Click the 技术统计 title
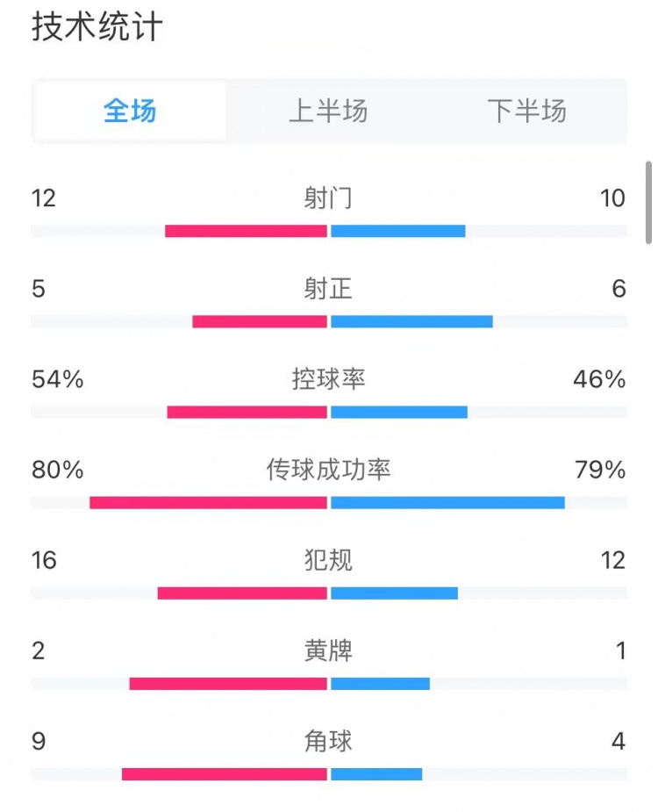The width and height of the screenshot is (658, 812). click(96, 27)
